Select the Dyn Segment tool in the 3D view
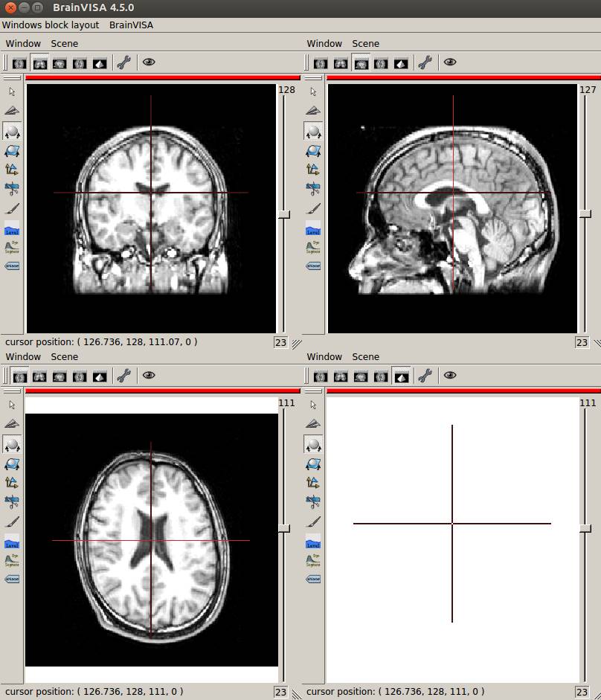601x700 pixels. [313, 559]
